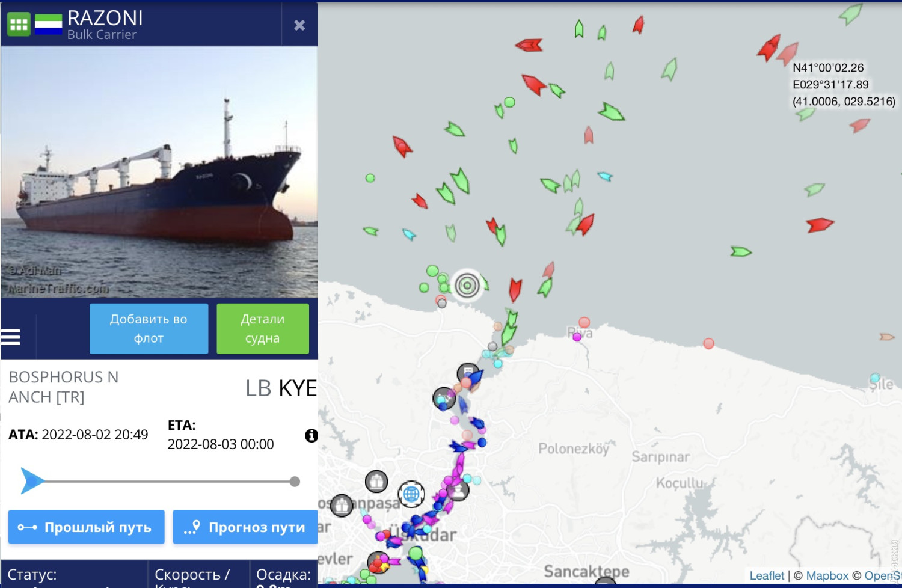This screenshot has width=902, height=588.
Task: Click the blue voyage progress arrow
Action: (32, 481)
